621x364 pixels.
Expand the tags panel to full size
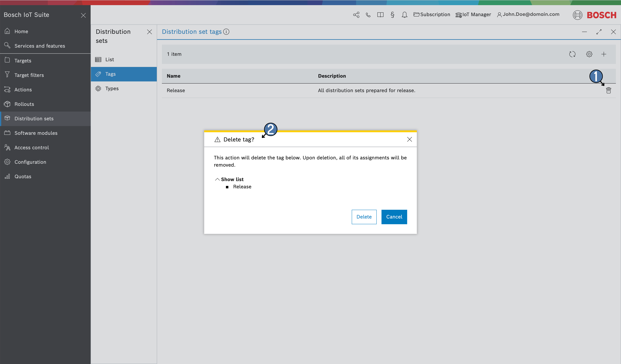click(x=599, y=32)
